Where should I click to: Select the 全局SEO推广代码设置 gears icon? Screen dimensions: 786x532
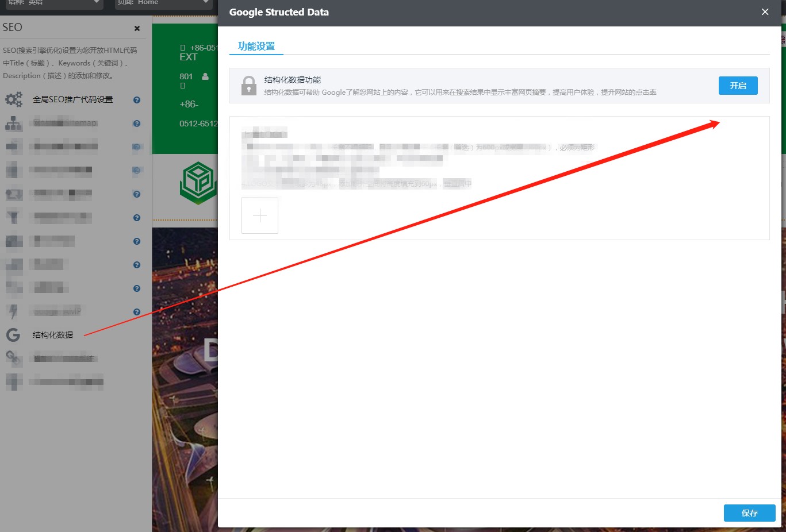click(x=13, y=99)
